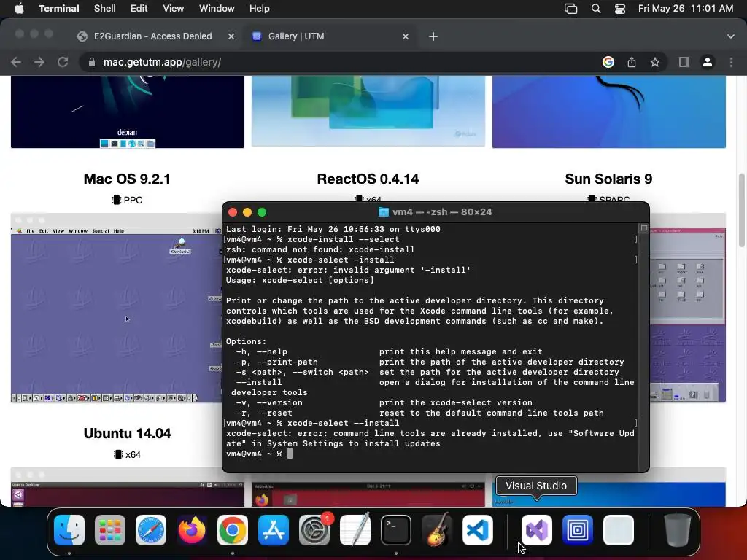Click the Debian screenshot thumbnail
747x560 pixels.
127,112
